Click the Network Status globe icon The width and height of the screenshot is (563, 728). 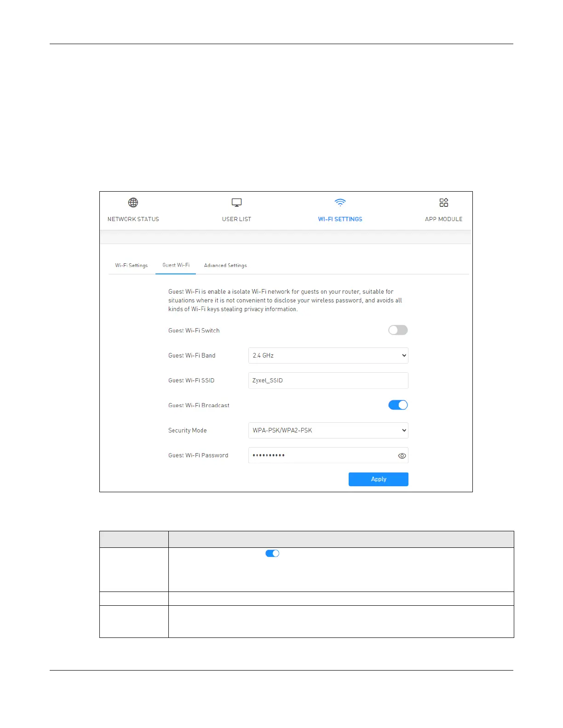click(x=133, y=203)
